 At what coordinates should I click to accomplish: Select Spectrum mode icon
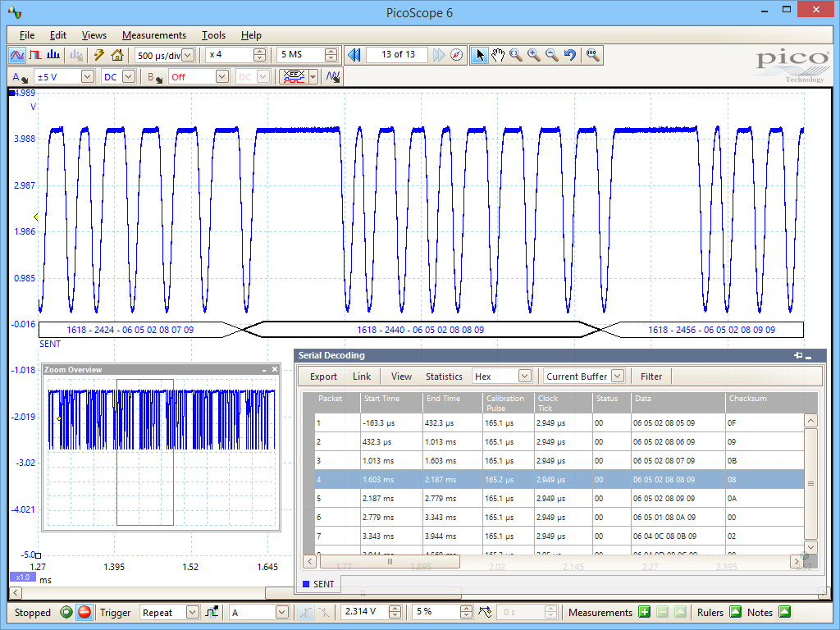point(53,55)
